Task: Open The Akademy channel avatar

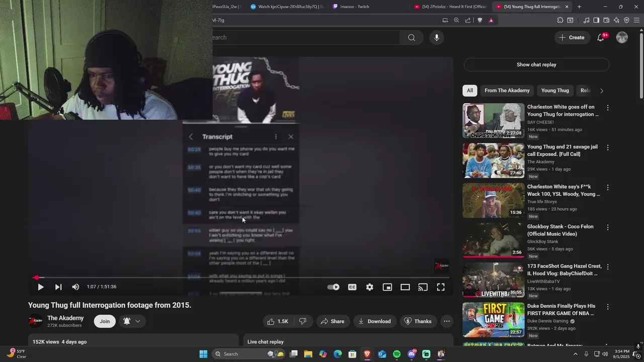Action: tap(35, 321)
